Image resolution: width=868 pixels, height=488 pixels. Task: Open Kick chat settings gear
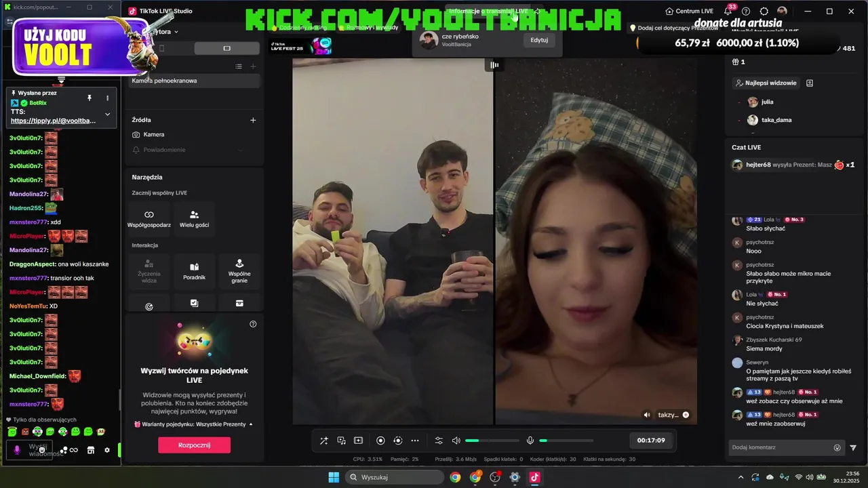[x=106, y=449]
